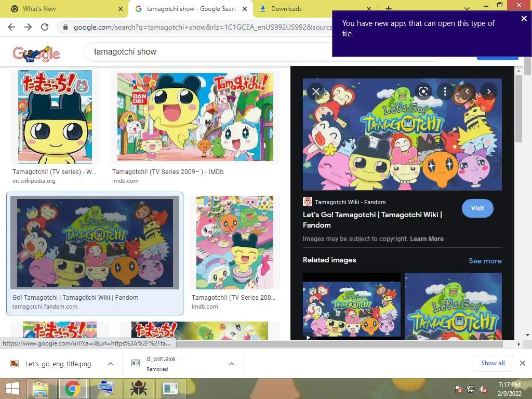Viewport: 532px width, 399px height.
Task: Click muted volume tray icon
Action: (x=483, y=389)
